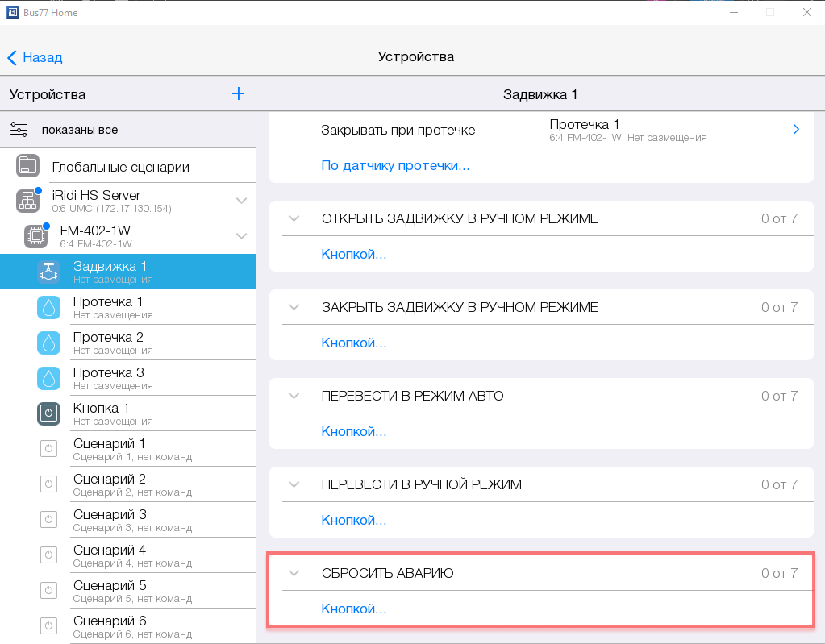Image resolution: width=825 pixels, height=644 pixels.
Task: Expand ПЕРЕВЕСТИ В РЕЖИМ АВТО section
Action: [294, 396]
